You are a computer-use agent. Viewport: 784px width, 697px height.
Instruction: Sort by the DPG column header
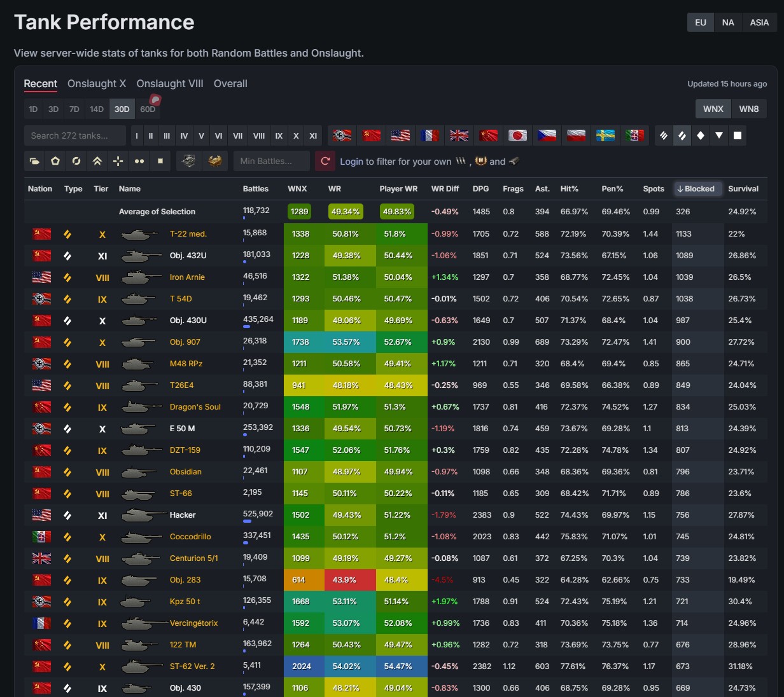481,189
